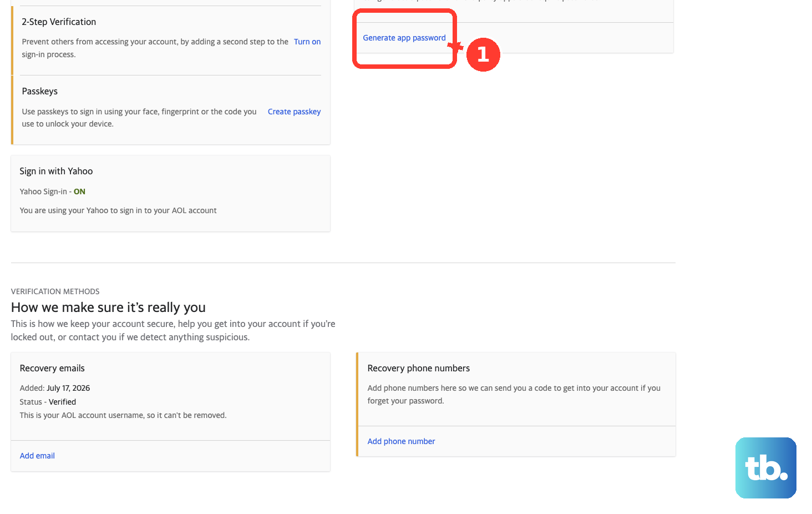This screenshot has height=514, width=812.
Task: Open the tb. logo widget
Action: point(765,468)
